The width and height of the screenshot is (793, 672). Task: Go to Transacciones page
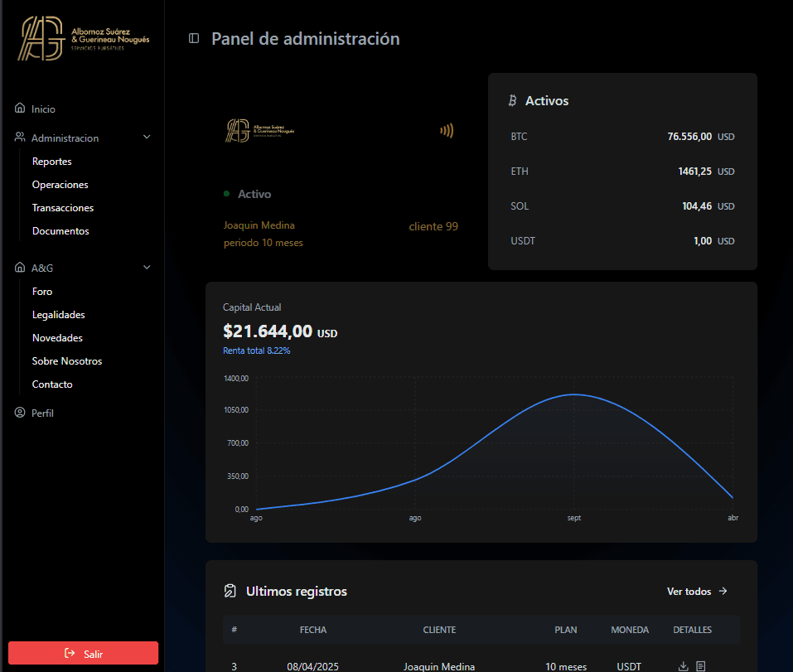click(x=62, y=208)
